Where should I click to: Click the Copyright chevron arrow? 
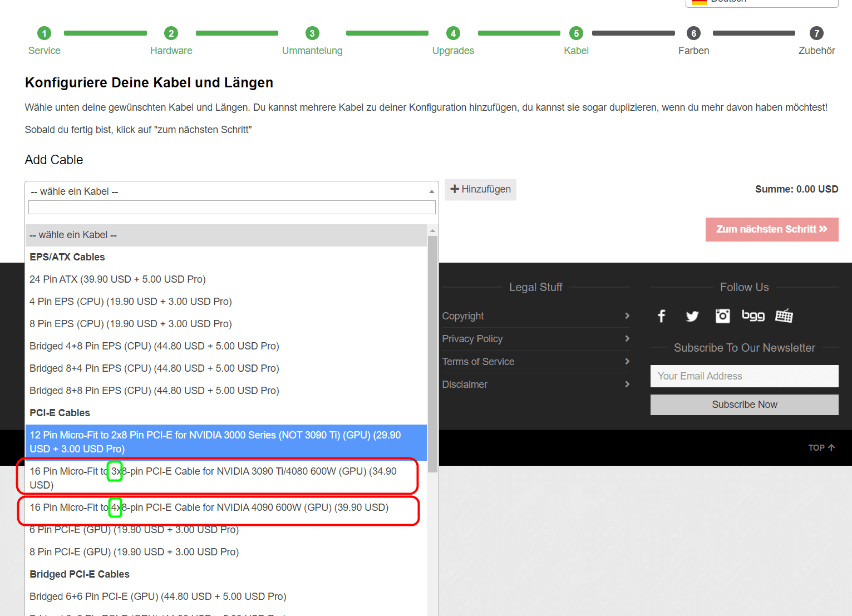627,316
